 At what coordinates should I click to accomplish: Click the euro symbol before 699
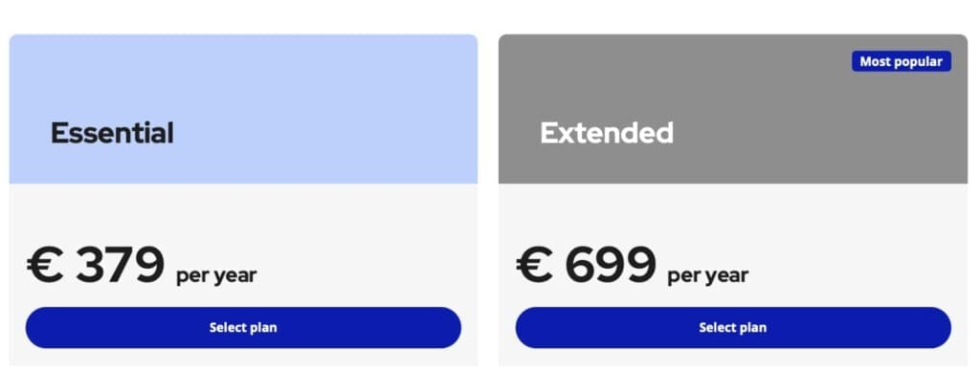535,266
